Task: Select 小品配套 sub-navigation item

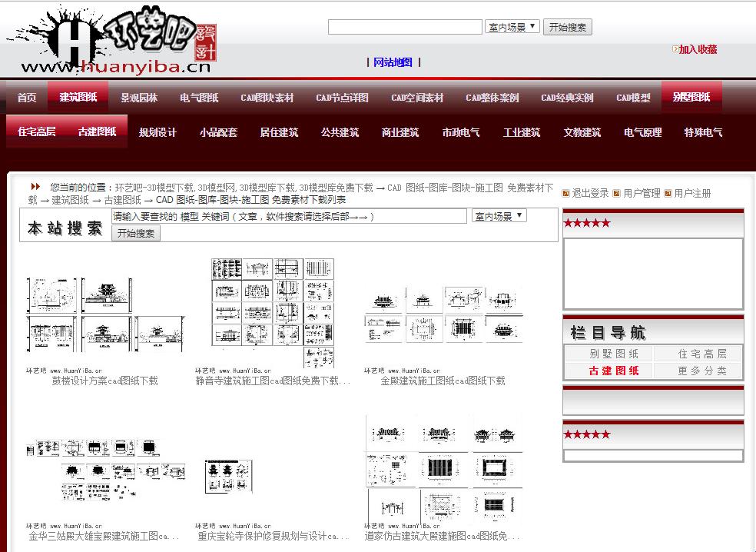Action: point(218,132)
